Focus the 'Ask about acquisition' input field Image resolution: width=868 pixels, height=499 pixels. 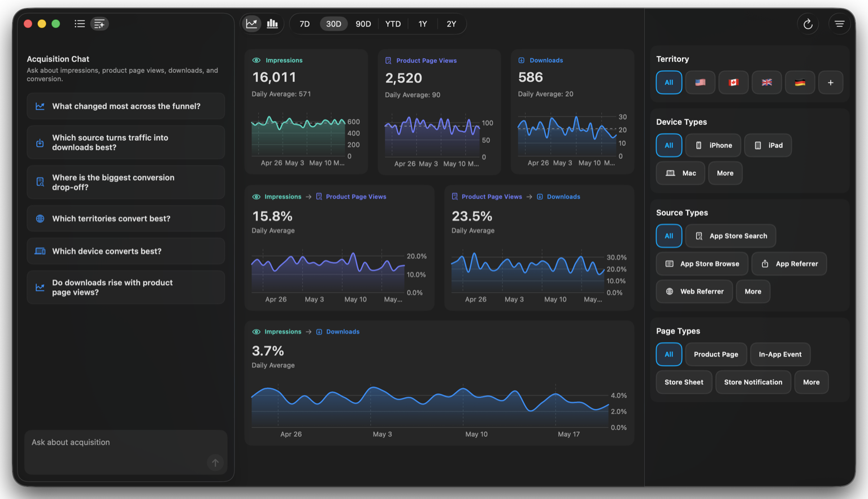click(126, 452)
